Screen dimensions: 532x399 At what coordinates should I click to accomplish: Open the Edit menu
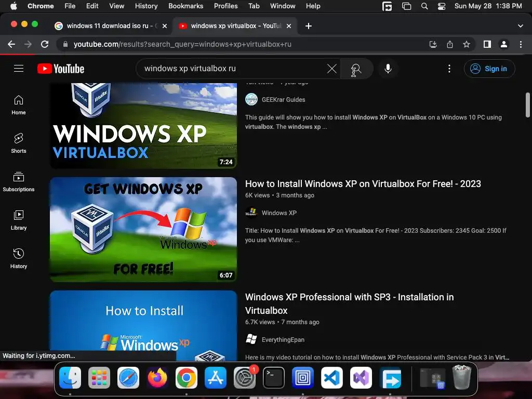[92, 6]
